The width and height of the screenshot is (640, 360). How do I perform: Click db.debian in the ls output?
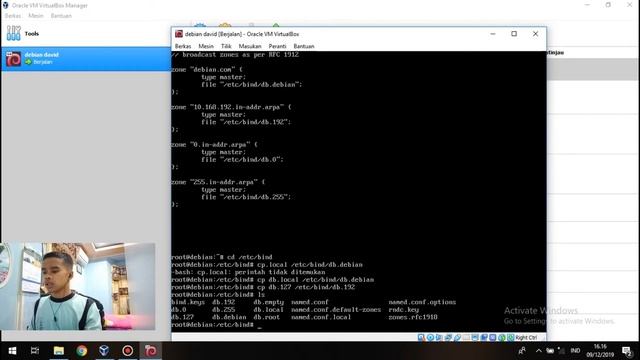[x=229, y=317]
